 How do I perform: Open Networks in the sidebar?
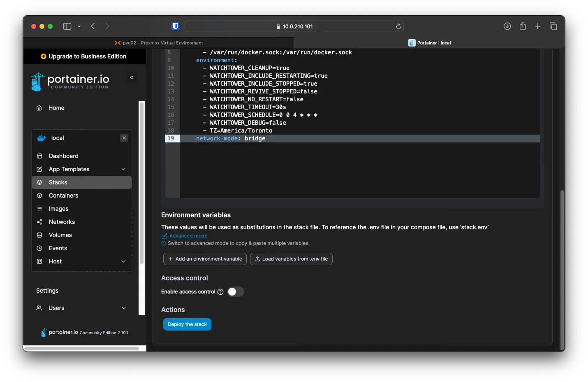pyautogui.click(x=81, y=222)
